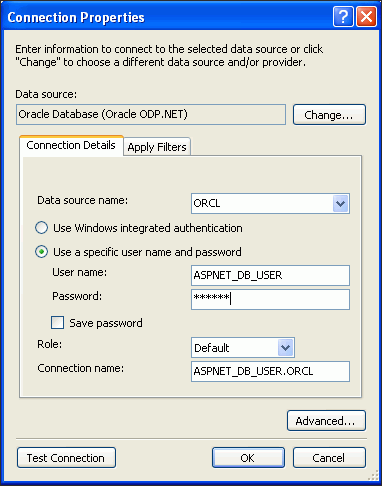Click the Connection Properties title bar text
This screenshot has width=382, height=486.
click(76, 17)
